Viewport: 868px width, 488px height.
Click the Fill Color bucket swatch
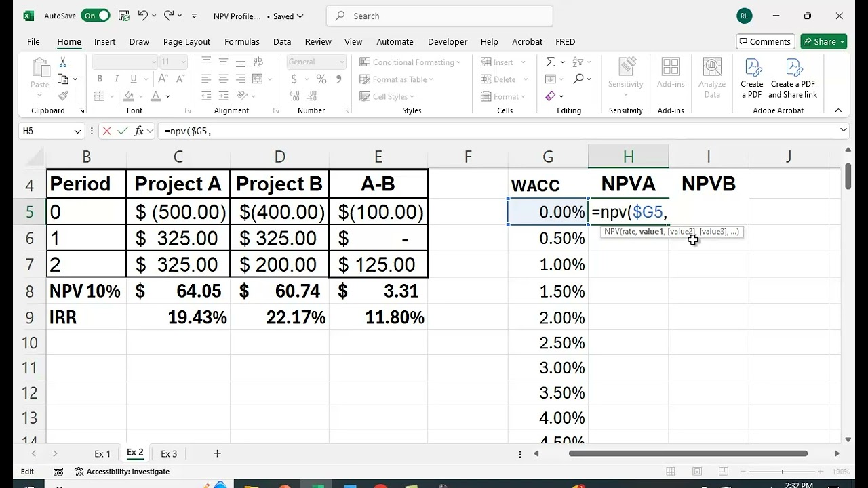pos(129,96)
